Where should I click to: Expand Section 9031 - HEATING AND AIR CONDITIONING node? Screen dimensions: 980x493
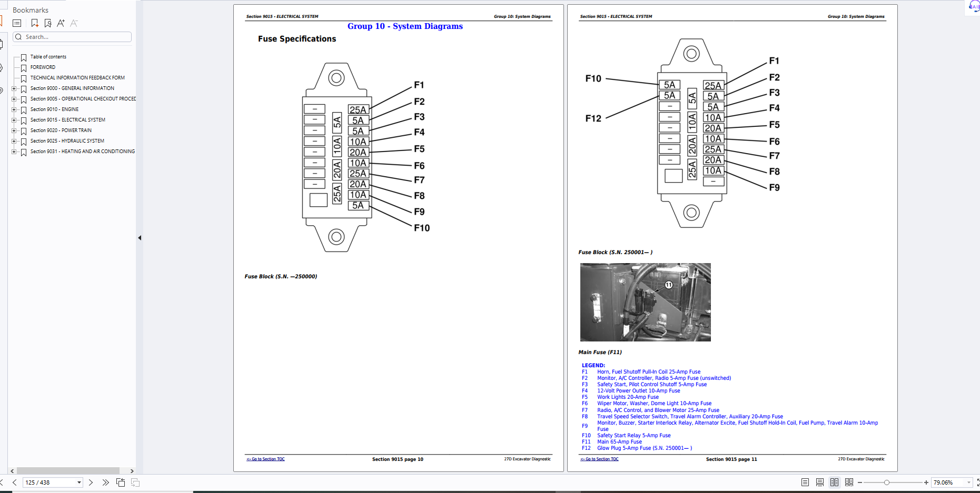[x=14, y=152]
